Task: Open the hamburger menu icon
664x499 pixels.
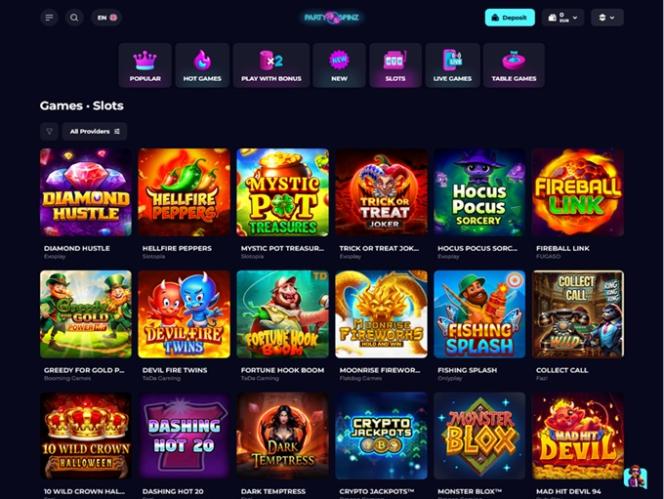Action: [x=49, y=18]
